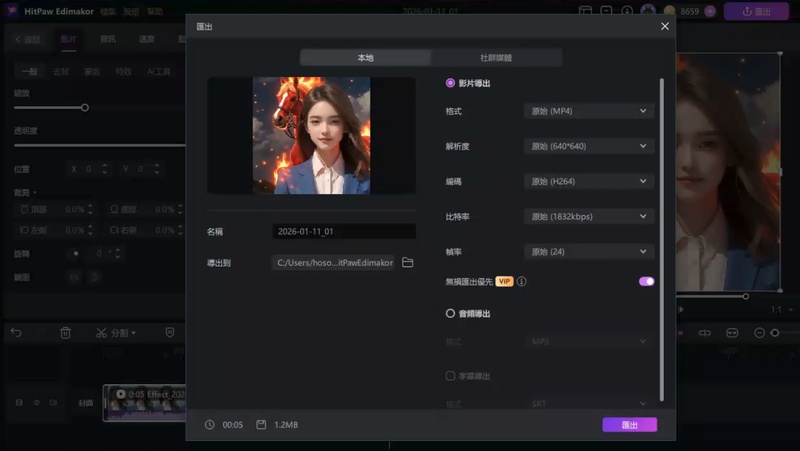Select the 影片導出 video export radio

(450, 83)
